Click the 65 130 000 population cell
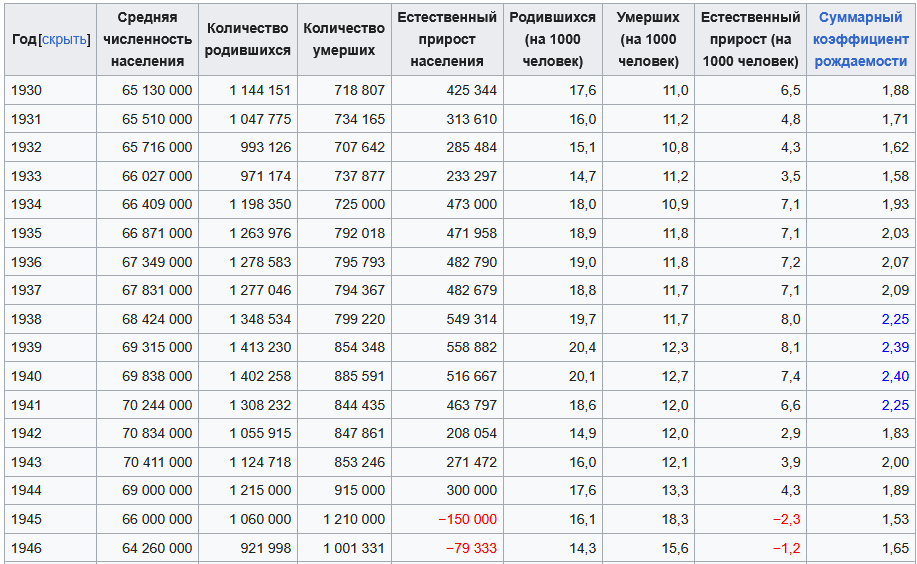The height and width of the screenshot is (564, 917). 157,90
